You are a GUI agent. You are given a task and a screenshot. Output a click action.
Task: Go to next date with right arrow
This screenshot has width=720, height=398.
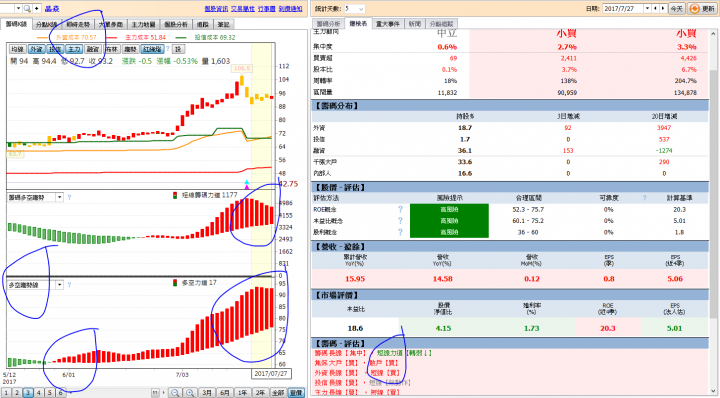[663, 9]
